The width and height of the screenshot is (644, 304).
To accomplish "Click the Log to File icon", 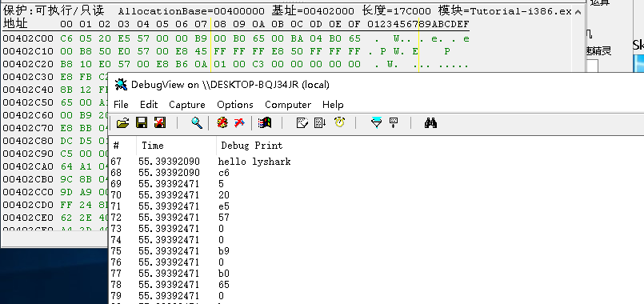I will pos(160,123).
